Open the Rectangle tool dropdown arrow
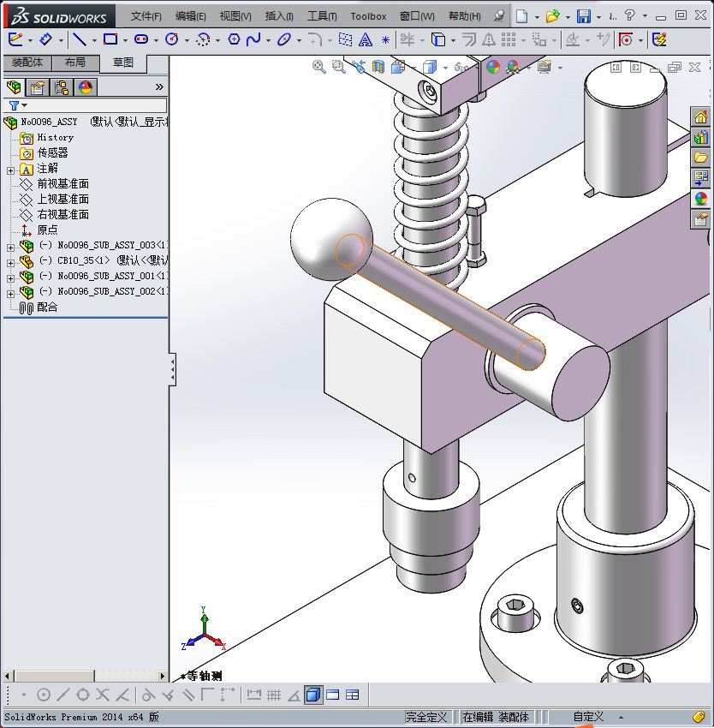Viewport: 714px width, 728px height. [x=125, y=40]
